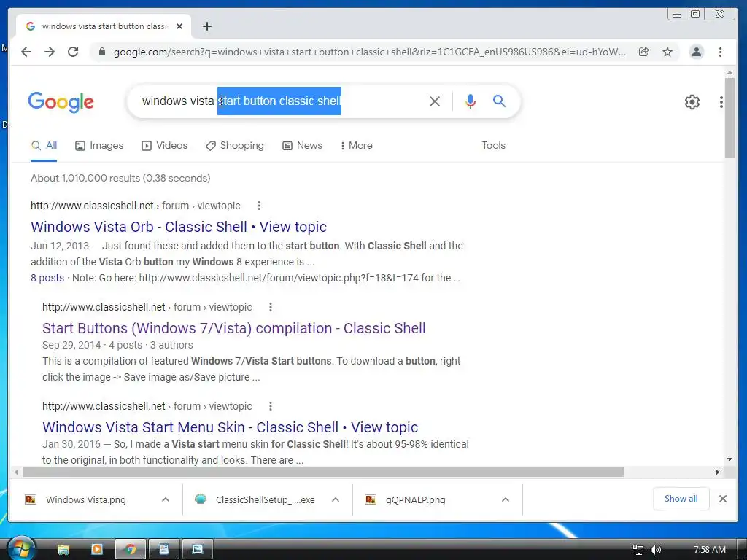
Task: Open the 7:58 AM taskbar clock
Action: coord(709,550)
